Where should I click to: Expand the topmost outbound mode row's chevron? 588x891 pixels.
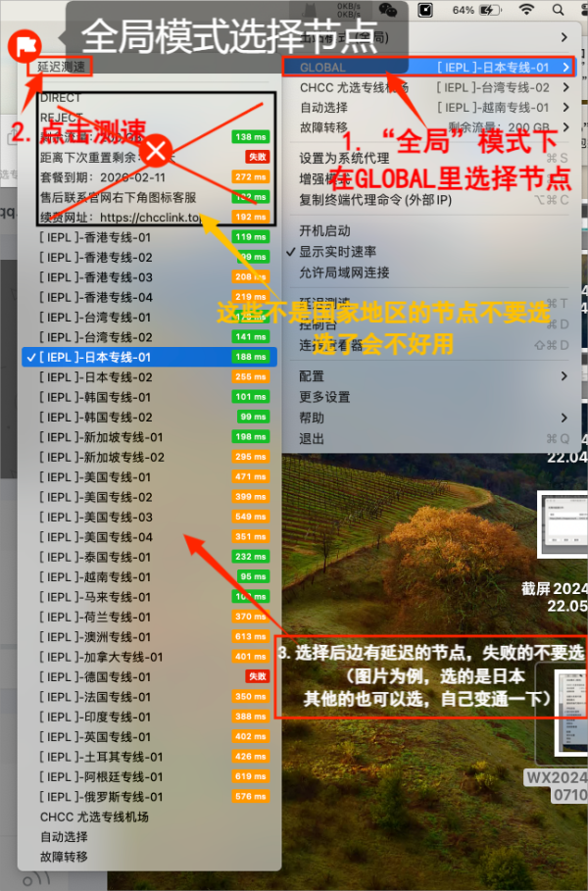coord(564,37)
